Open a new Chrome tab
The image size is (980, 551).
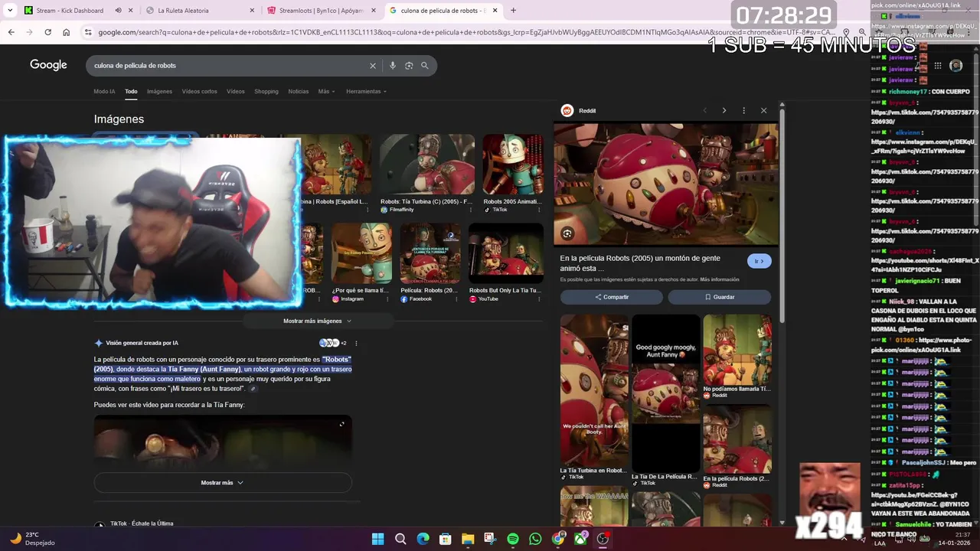513,11
